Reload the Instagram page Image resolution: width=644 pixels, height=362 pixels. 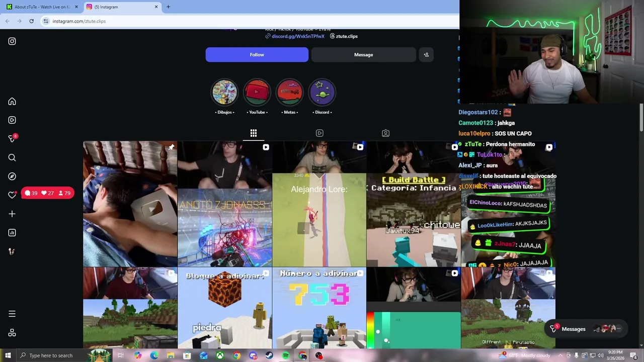[x=31, y=21]
